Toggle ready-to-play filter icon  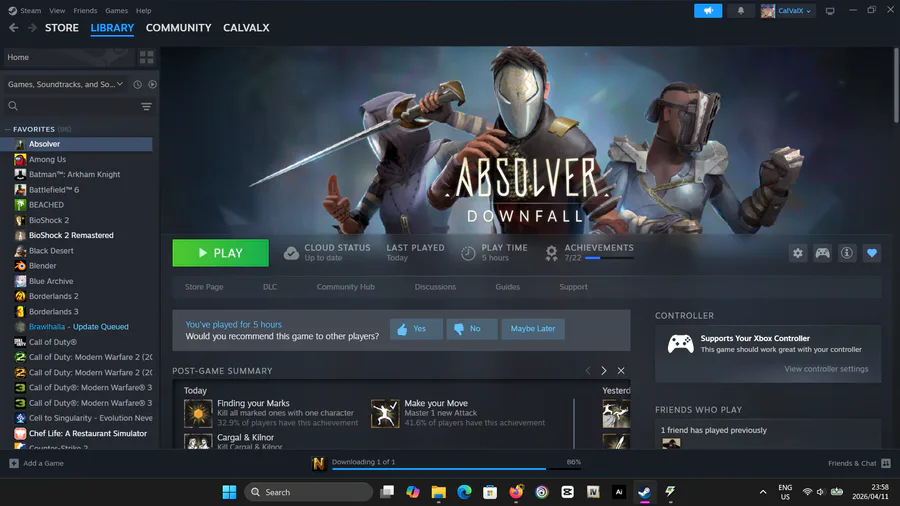coord(152,84)
